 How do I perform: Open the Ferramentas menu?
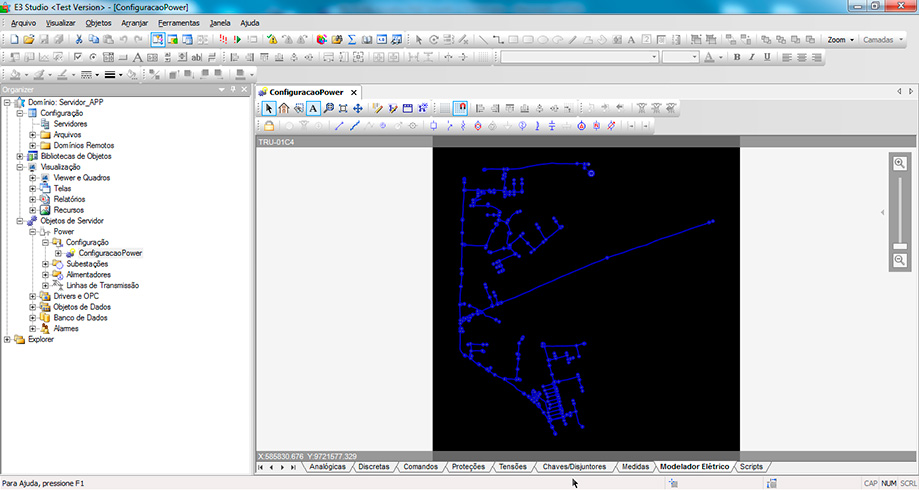[x=178, y=22]
